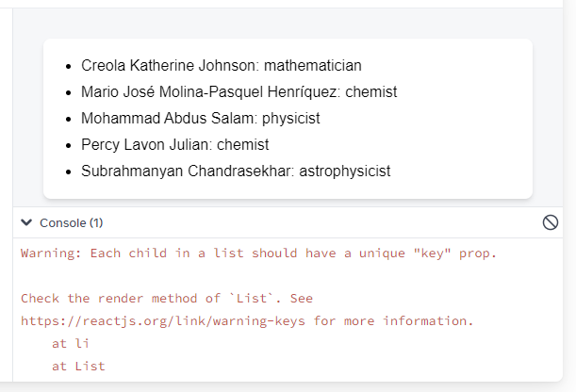This screenshot has width=576, height=392.
Task: Click the bullet before Percy Lavon Julian
Action: (68, 146)
